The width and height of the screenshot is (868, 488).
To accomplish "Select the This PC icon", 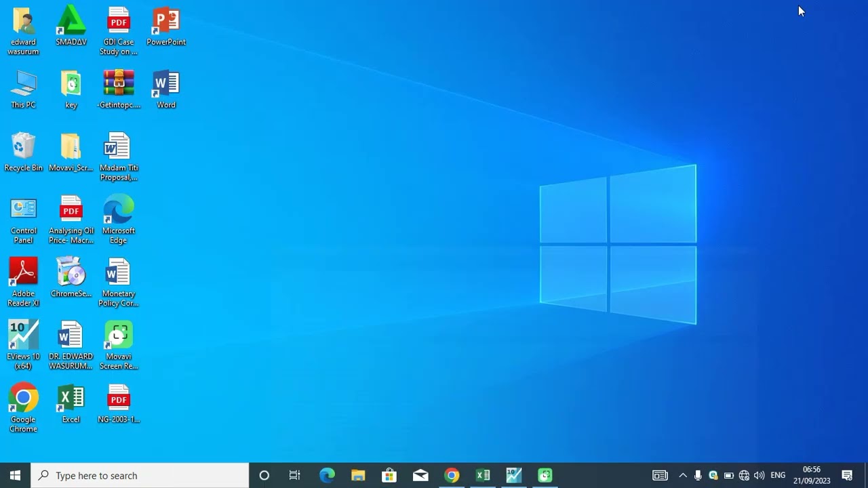I will (x=24, y=89).
